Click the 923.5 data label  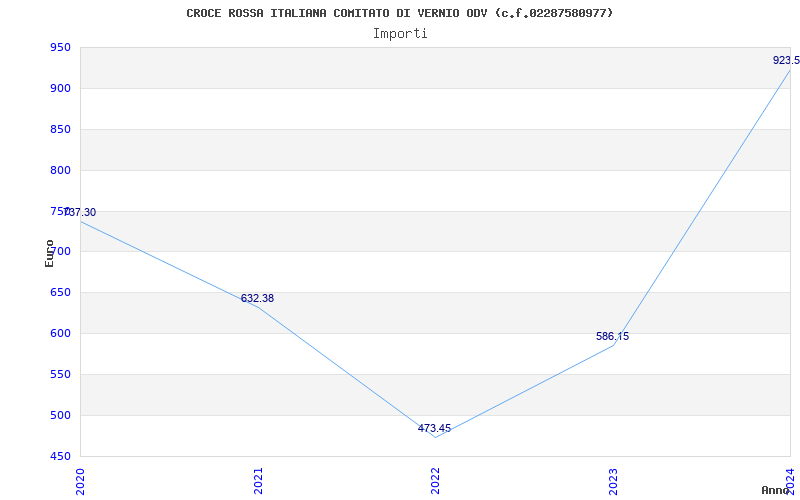coord(786,60)
